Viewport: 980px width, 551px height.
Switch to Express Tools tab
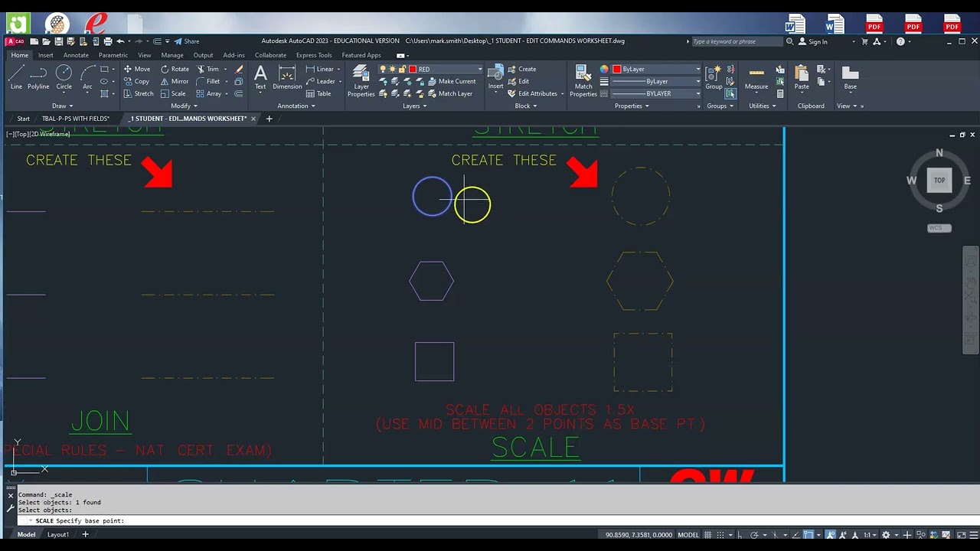(x=314, y=55)
